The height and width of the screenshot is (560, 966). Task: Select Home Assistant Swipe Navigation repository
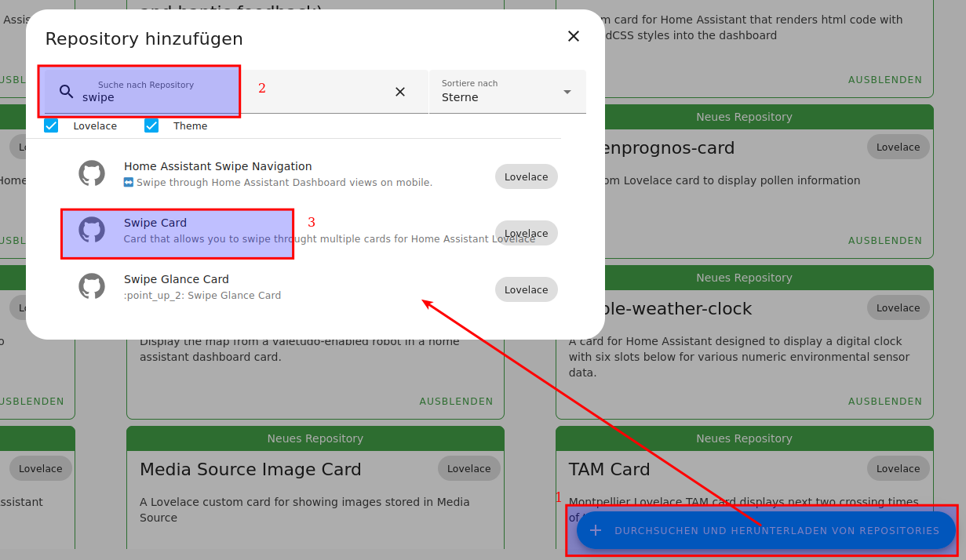[218, 166]
